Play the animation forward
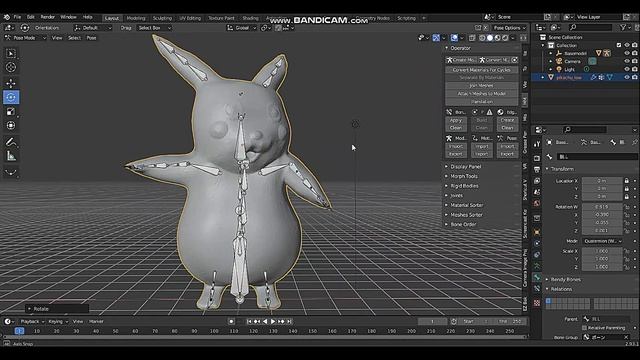 point(273,322)
